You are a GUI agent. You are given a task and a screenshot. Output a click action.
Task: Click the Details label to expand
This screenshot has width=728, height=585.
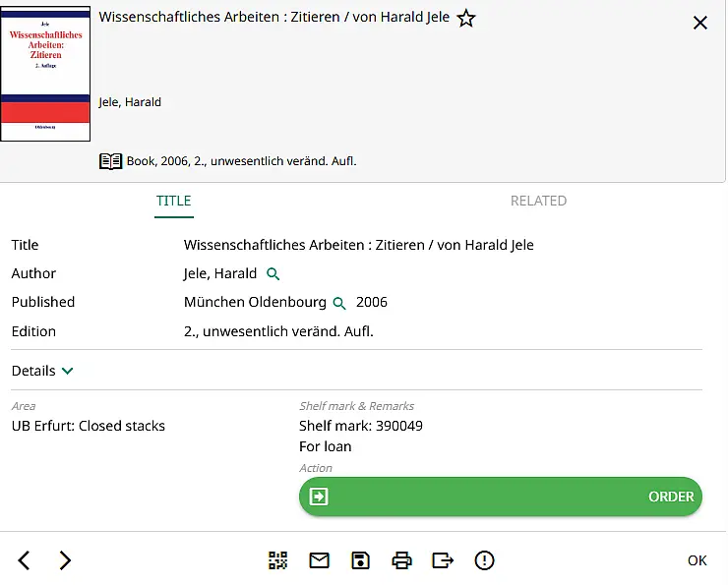[x=33, y=371]
